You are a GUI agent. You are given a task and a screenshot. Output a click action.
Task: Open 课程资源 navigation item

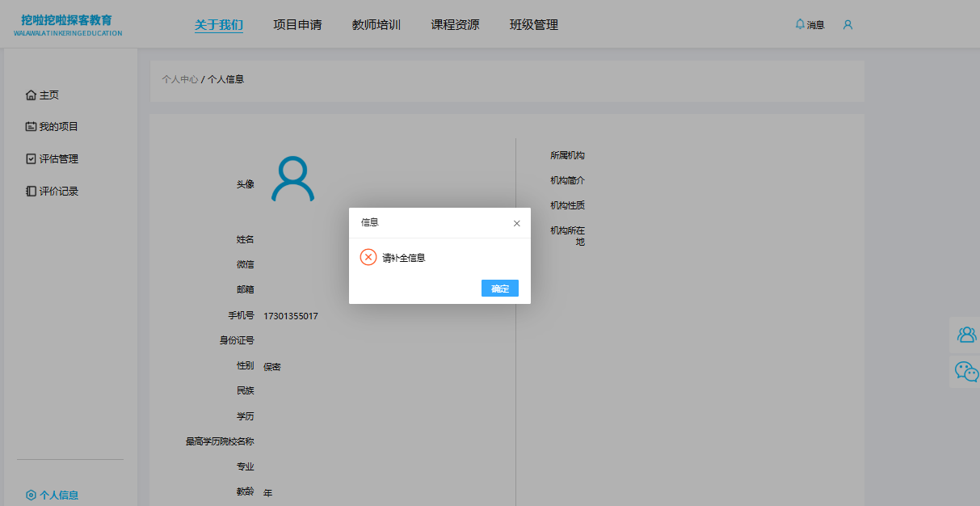point(455,25)
